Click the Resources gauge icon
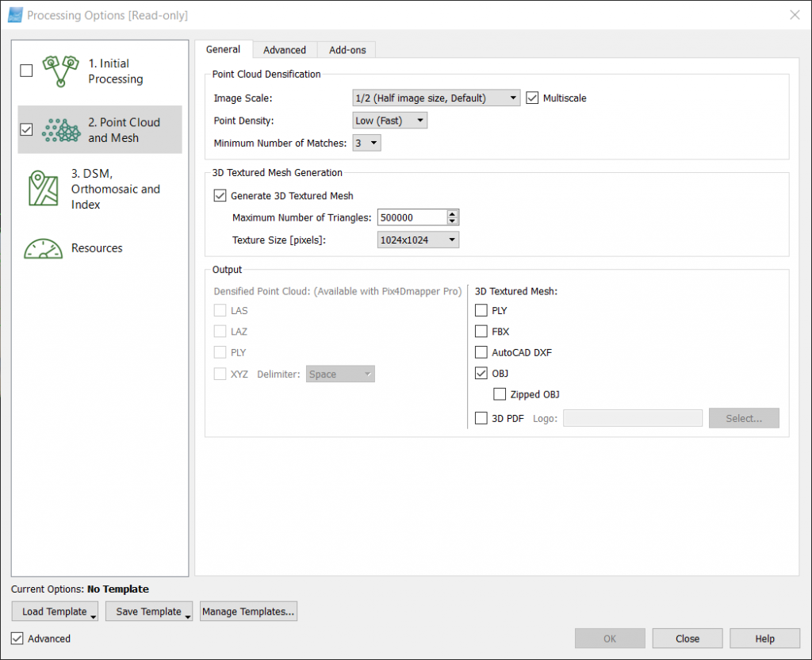Viewport: 812px width, 660px height. tap(44, 248)
